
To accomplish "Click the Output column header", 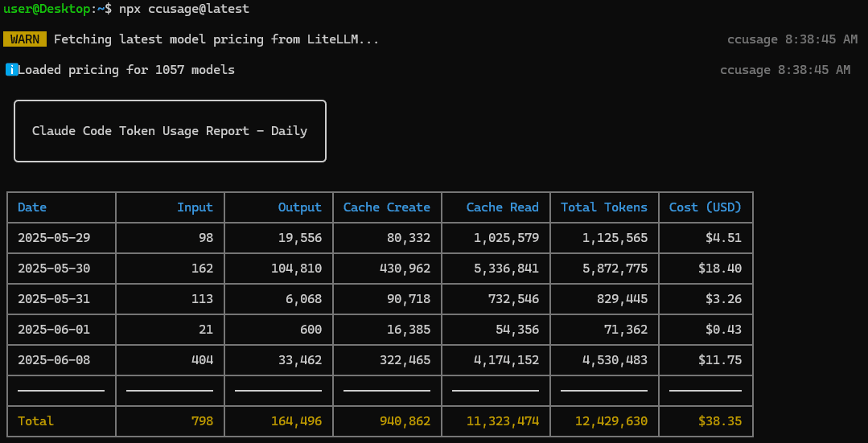I will (299, 207).
